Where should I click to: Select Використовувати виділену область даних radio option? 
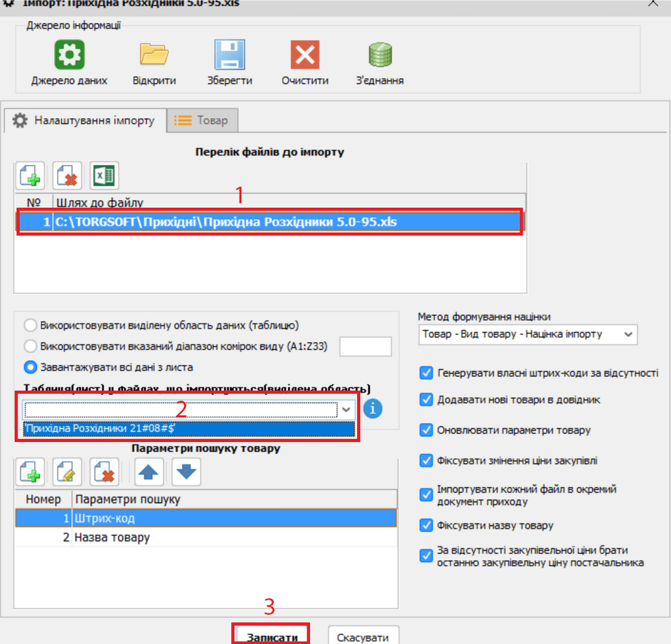coord(31,325)
